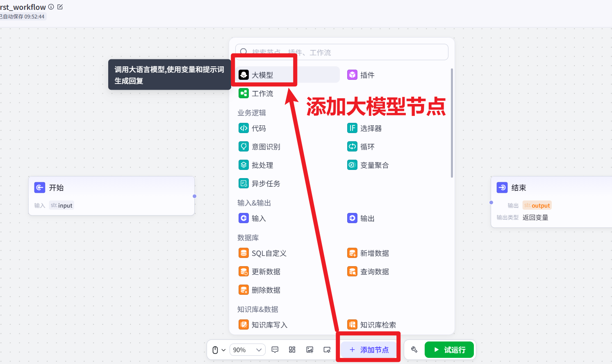Add an 输入 input node
612x364 pixels.
pyautogui.click(x=253, y=218)
